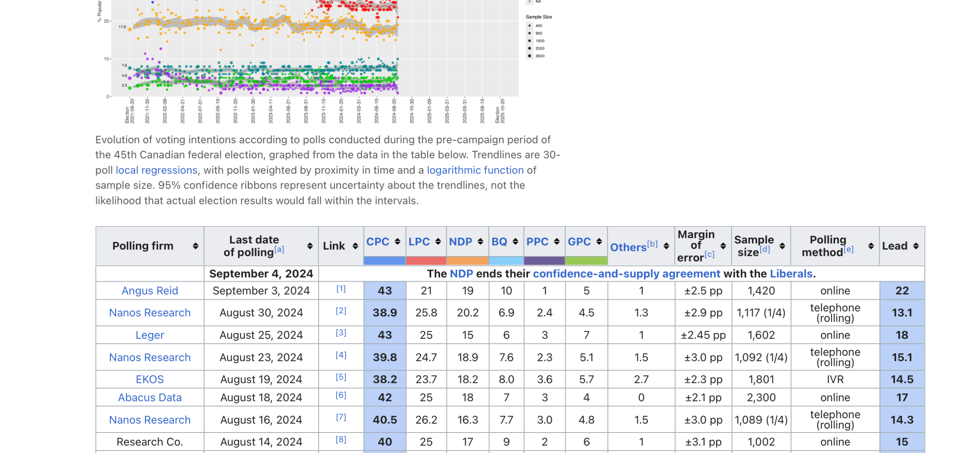Open citation [1] for Angus Reid poll
This screenshot has width=980, height=453.
(x=341, y=289)
